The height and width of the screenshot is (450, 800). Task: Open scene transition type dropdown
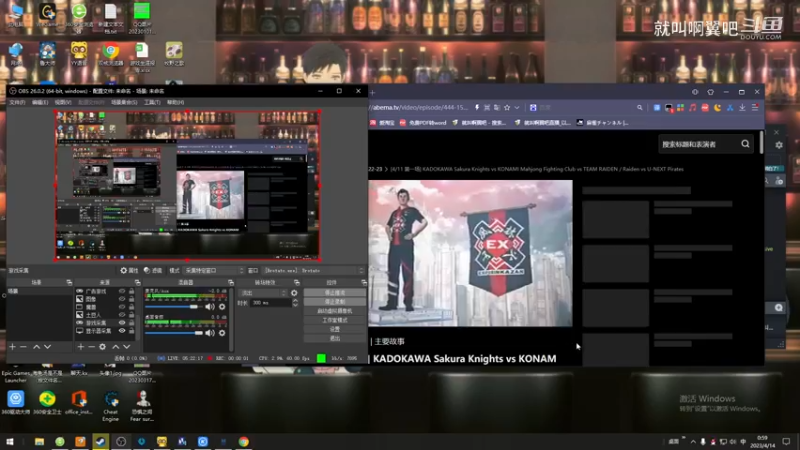point(263,293)
